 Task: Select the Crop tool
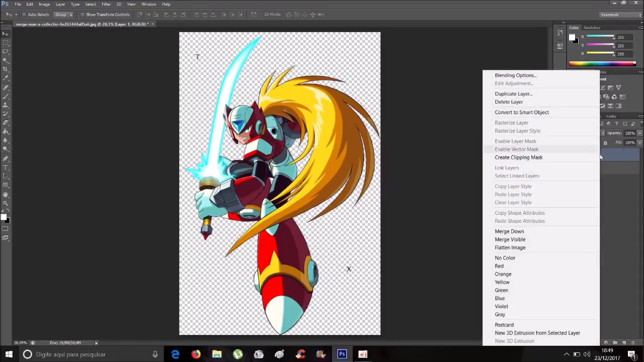tap(6, 69)
